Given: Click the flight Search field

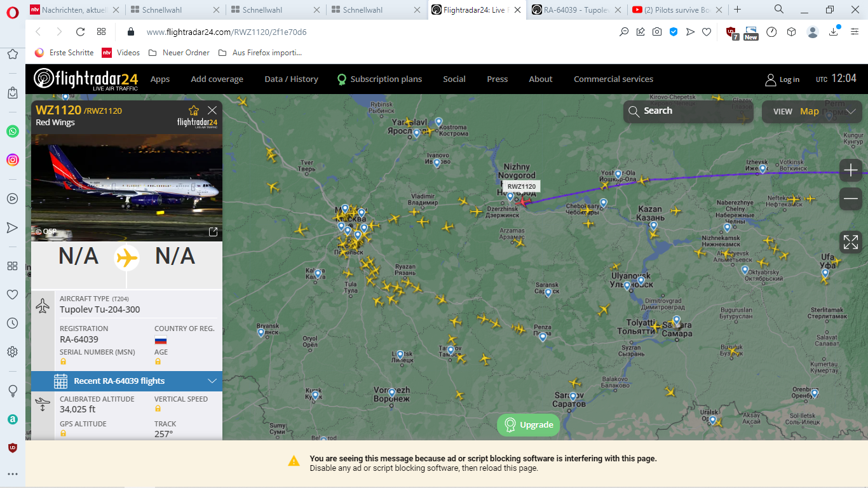Looking at the screenshot, I should (x=688, y=111).
